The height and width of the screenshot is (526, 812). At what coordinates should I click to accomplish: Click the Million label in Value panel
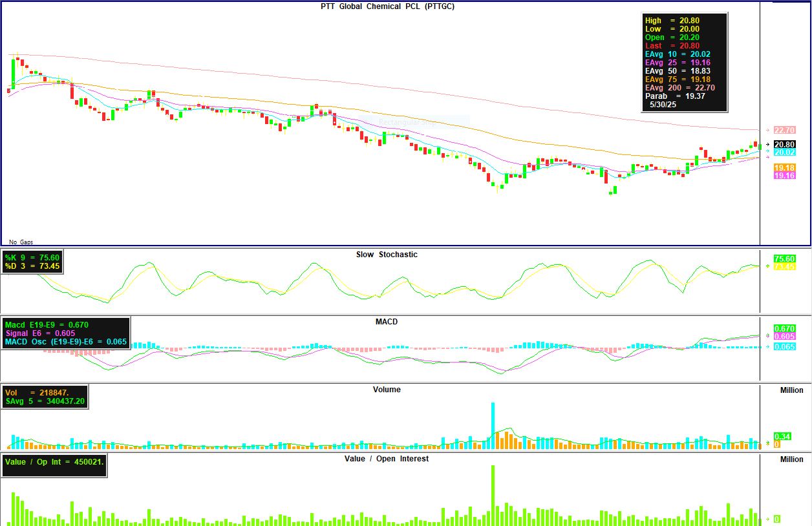pos(792,459)
